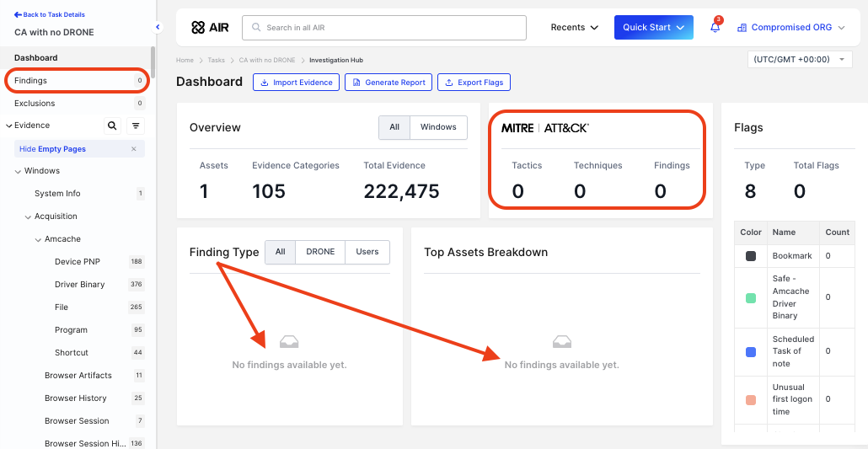Image resolution: width=868 pixels, height=449 pixels.
Task: Open the timezone UTC/GMT dropdown
Action: coord(800,60)
